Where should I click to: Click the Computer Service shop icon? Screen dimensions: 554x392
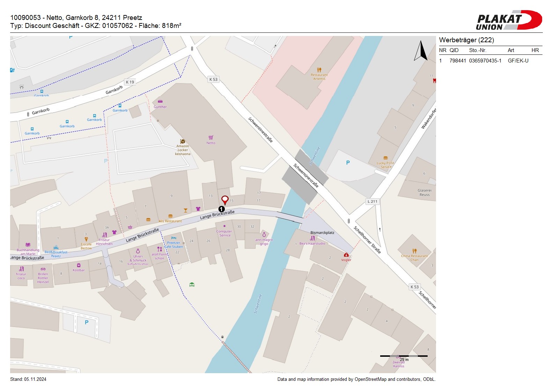[x=224, y=226]
